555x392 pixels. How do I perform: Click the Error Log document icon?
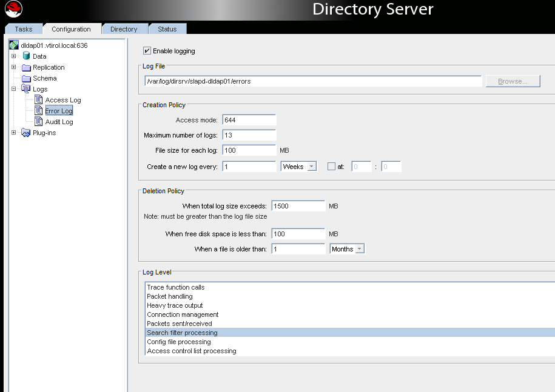(38, 111)
